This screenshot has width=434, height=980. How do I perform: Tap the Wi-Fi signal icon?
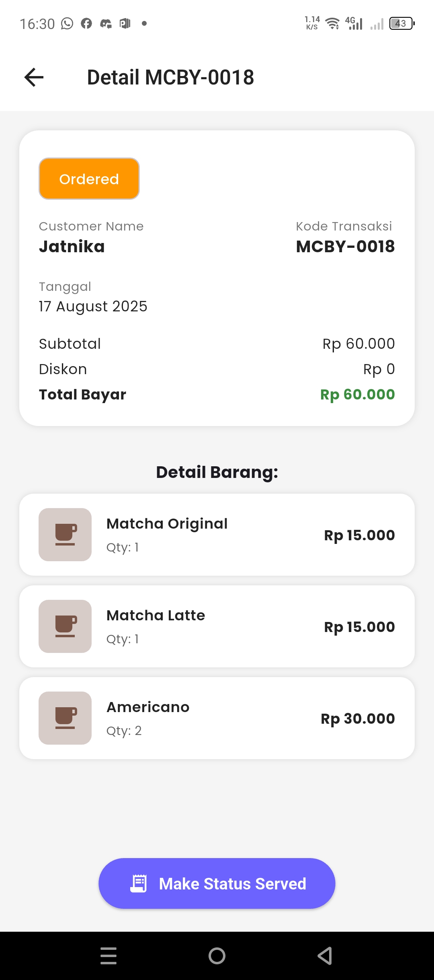332,24
